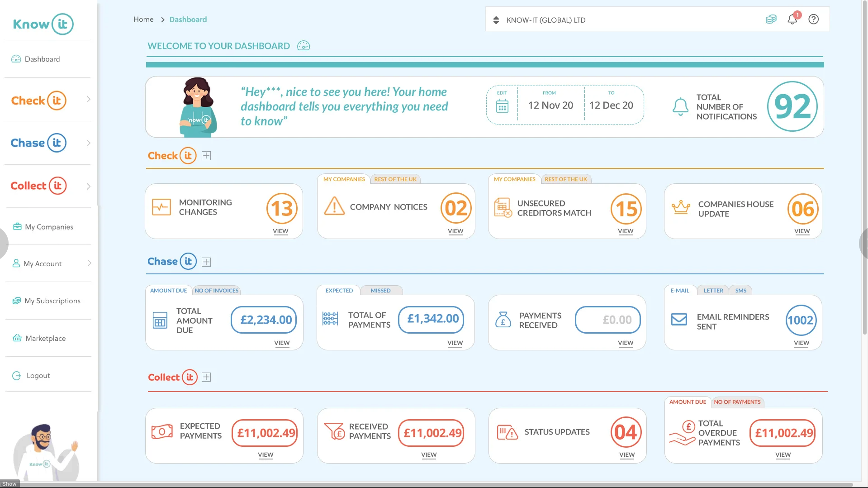The width and height of the screenshot is (868, 488).
Task: Click the From date 12 Nov 20
Action: [x=550, y=105]
